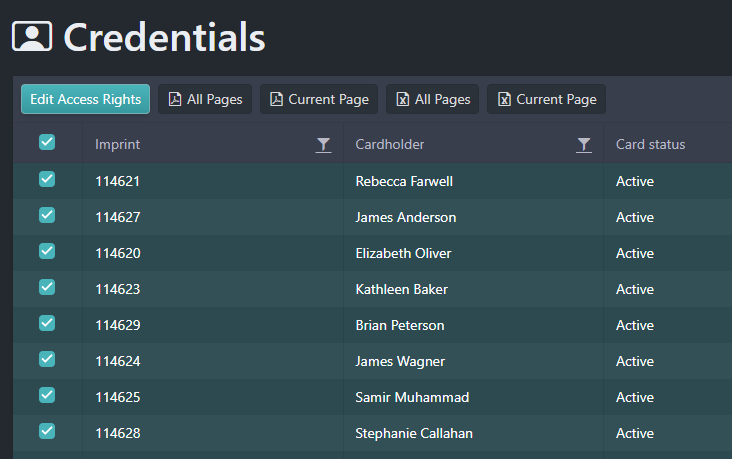Sort by the Card status column header

(x=650, y=144)
